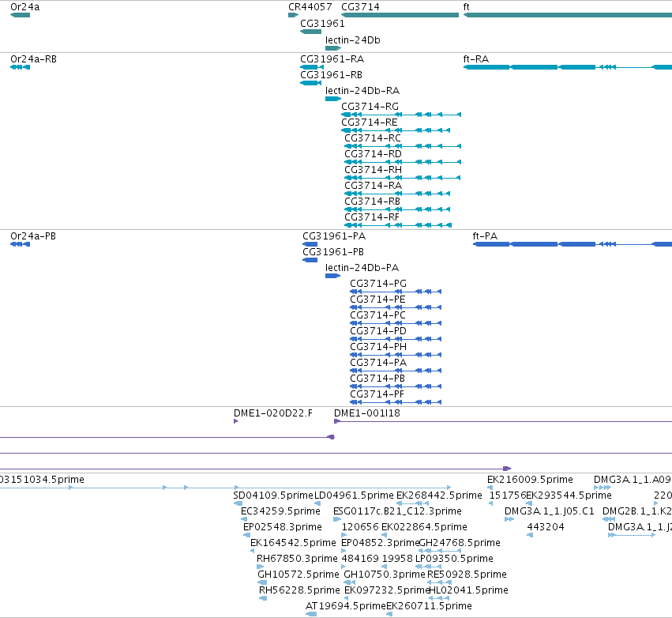Select protein CG3714-PG
The width and height of the screenshot is (672, 618).
point(396,292)
